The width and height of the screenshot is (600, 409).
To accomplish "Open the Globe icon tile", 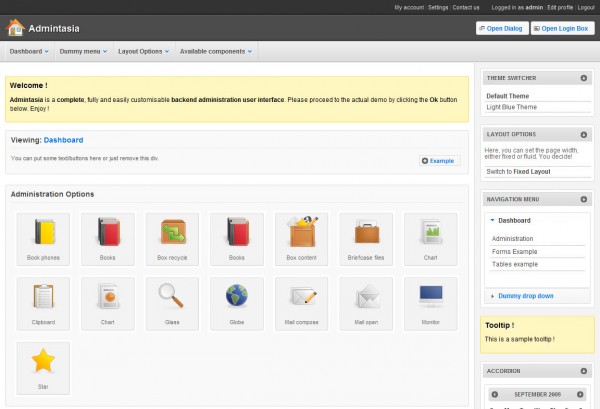I will [x=237, y=304].
